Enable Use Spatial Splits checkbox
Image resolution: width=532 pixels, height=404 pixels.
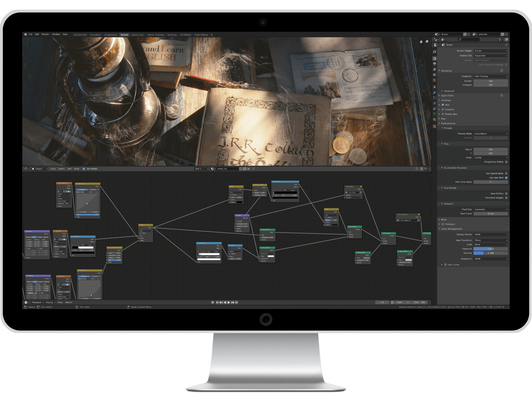click(x=506, y=173)
